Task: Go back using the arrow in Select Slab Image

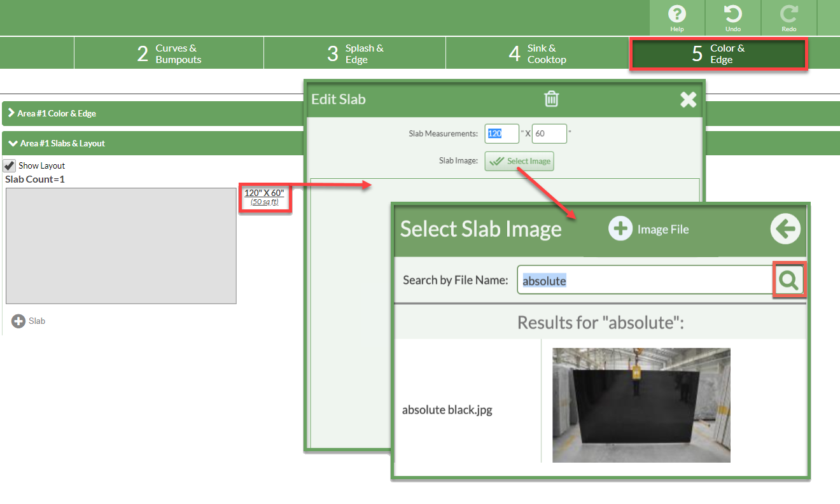Action: click(785, 228)
